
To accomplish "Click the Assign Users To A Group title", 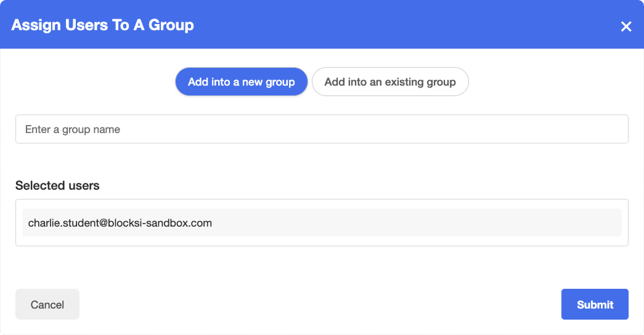I will click(103, 25).
